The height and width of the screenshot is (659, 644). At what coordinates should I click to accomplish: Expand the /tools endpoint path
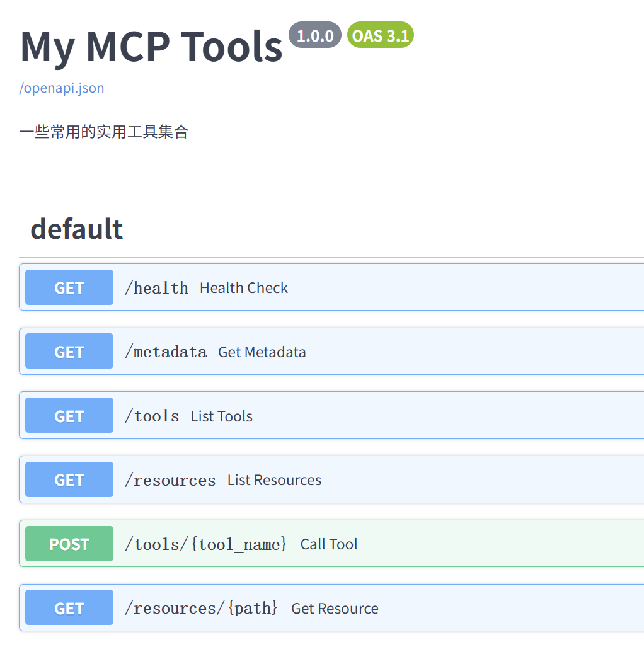pyautogui.click(x=152, y=416)
